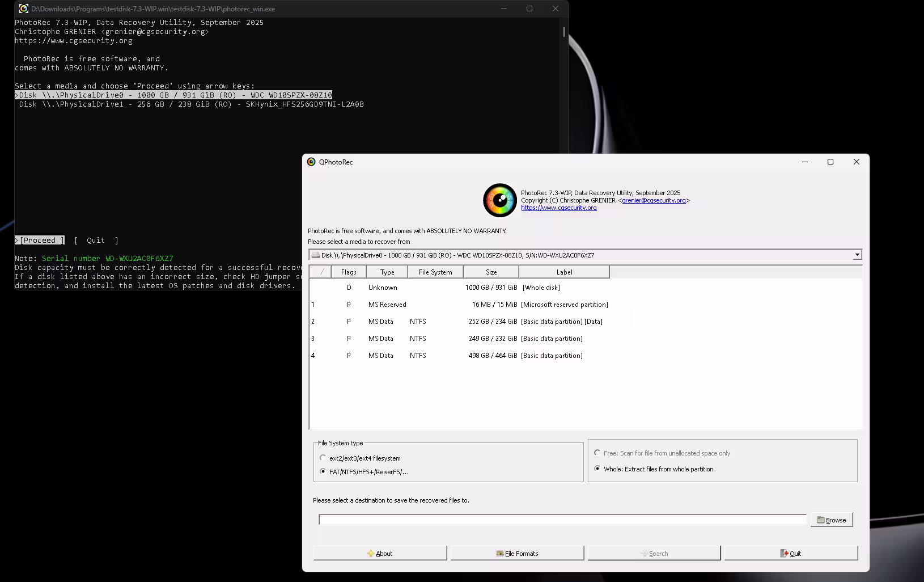The image size is (924, 582).
Task: Click Proceed in the console window
Action: tap(40, 241)
